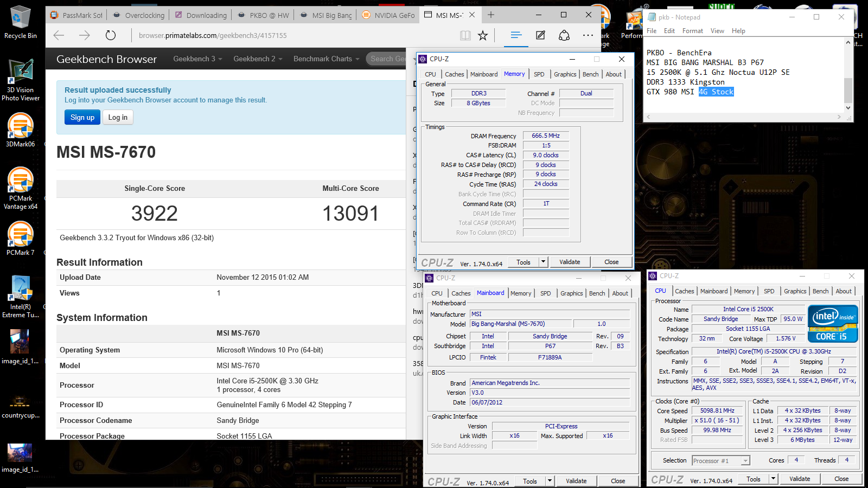Open Intel Extreme Tuning desktop icon
The width and height of the screenshot is (868, 488).
(20, 297)
